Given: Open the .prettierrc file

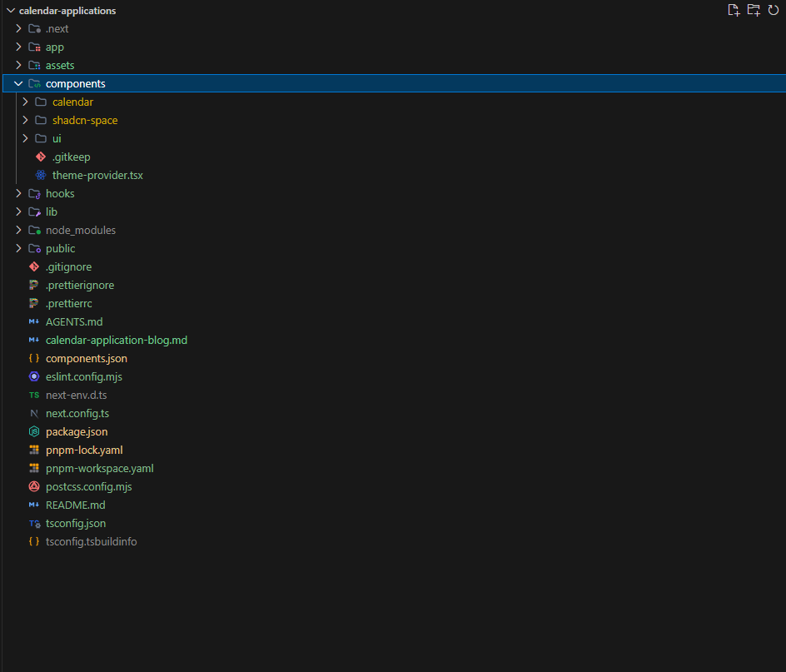Looking at the screenshot, I should 68,303.
